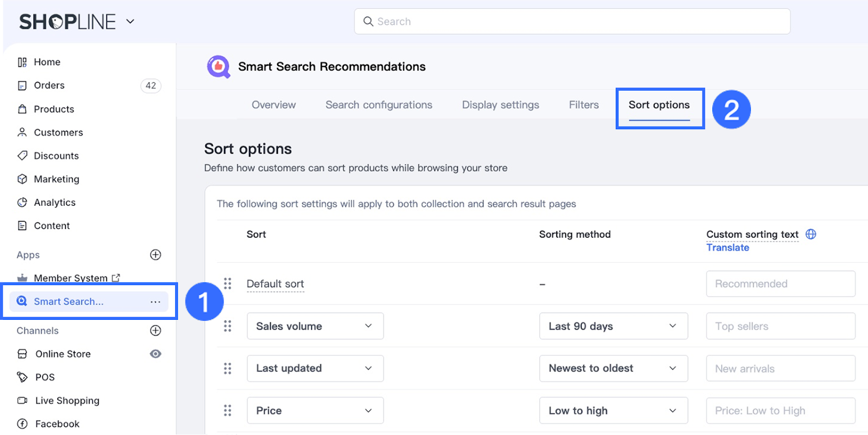
Task: Open the Low to high sorting dropdown
Action: click(613, 411)
